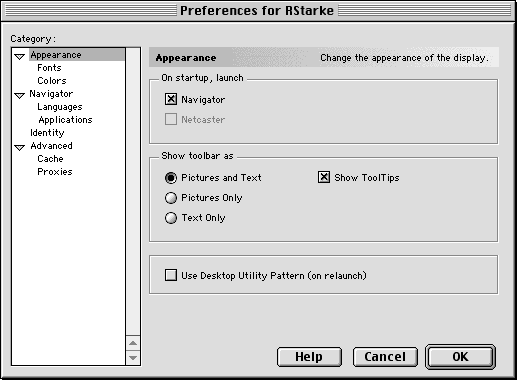Choose the Text Only toolbar option
517x380 pixels.
pyautogui.click(x=171, y=218)
